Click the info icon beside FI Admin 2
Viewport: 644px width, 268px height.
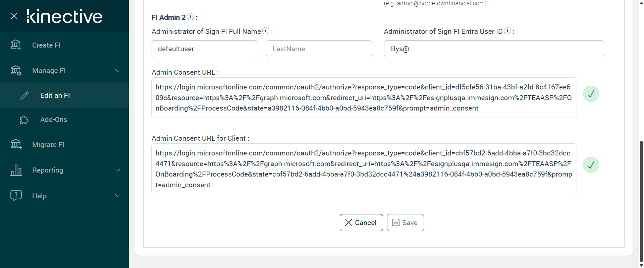click(191, 17)
